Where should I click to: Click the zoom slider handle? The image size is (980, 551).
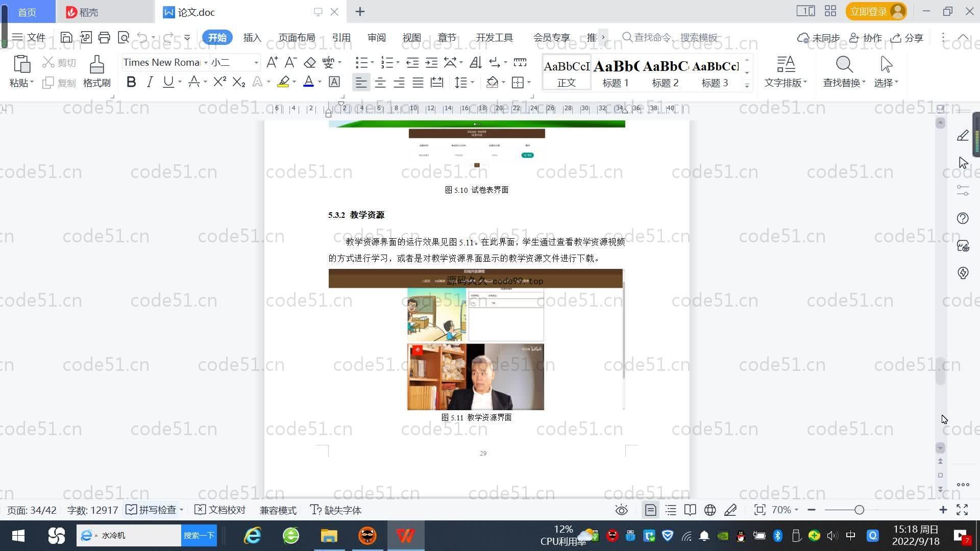859,510
